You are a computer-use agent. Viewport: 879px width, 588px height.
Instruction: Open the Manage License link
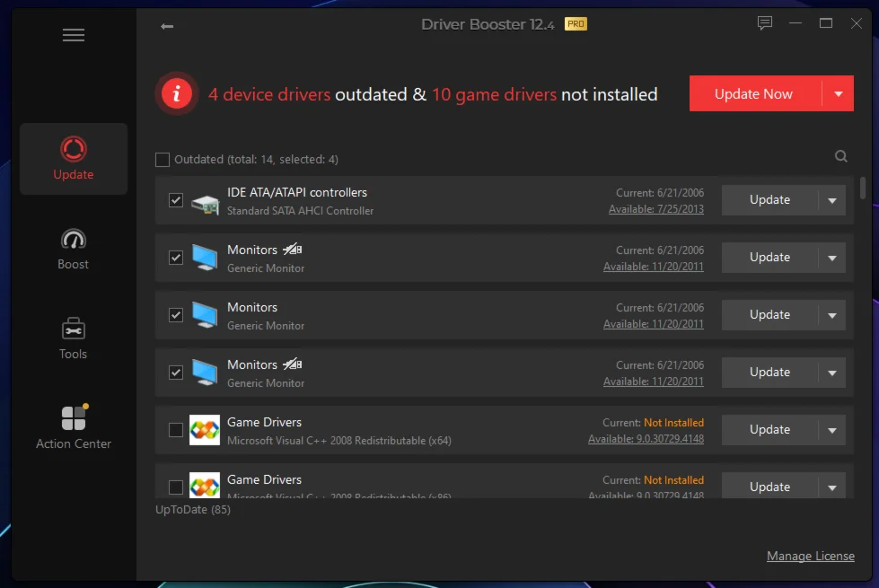(810, 556)
